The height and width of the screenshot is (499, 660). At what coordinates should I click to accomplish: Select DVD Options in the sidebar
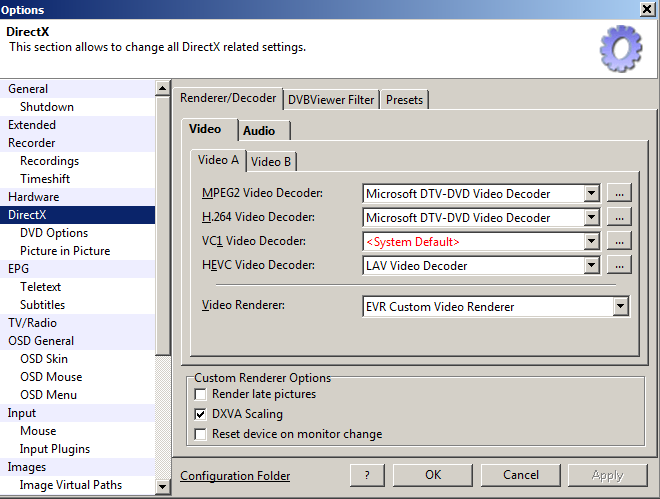coord(54,233)
